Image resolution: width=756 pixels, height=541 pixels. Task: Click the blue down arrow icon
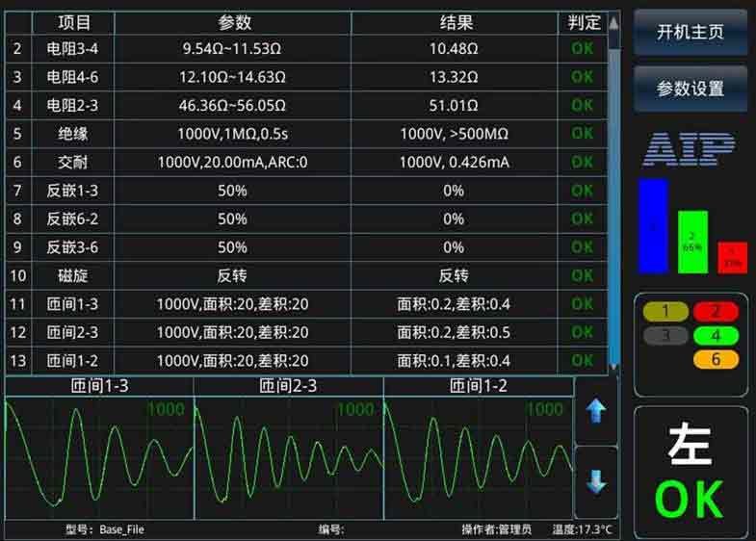pyautogui.click(x=596, y=482)
